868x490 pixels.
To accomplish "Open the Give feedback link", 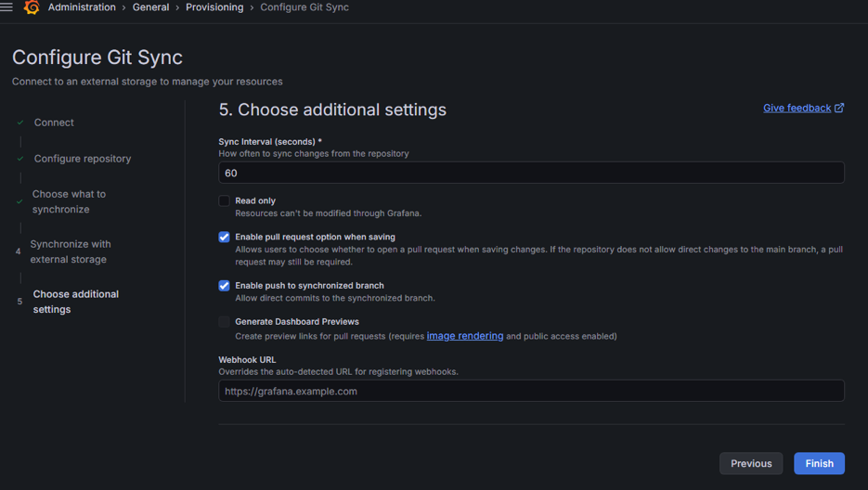I will (x=797, y=108).
